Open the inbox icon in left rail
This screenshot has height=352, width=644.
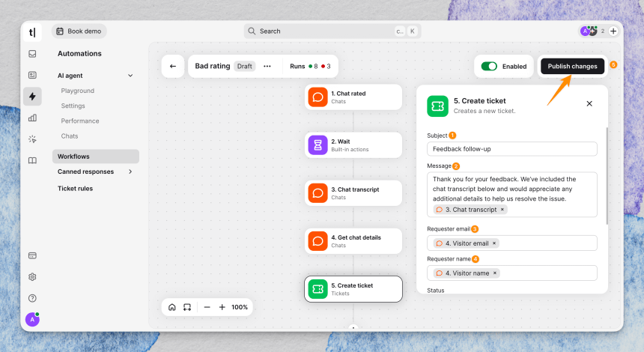coord(32,54)
